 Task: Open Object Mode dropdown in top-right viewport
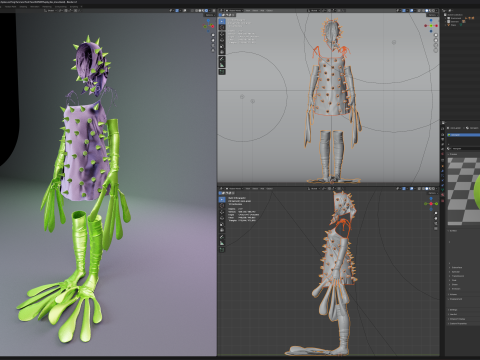(234, 10)
